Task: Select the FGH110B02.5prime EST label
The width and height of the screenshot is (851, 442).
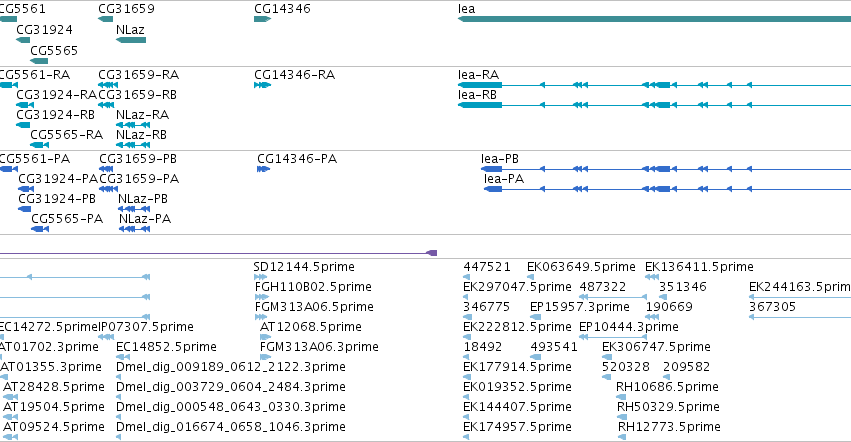Action: pyautogui.click(x=313, y=287)
